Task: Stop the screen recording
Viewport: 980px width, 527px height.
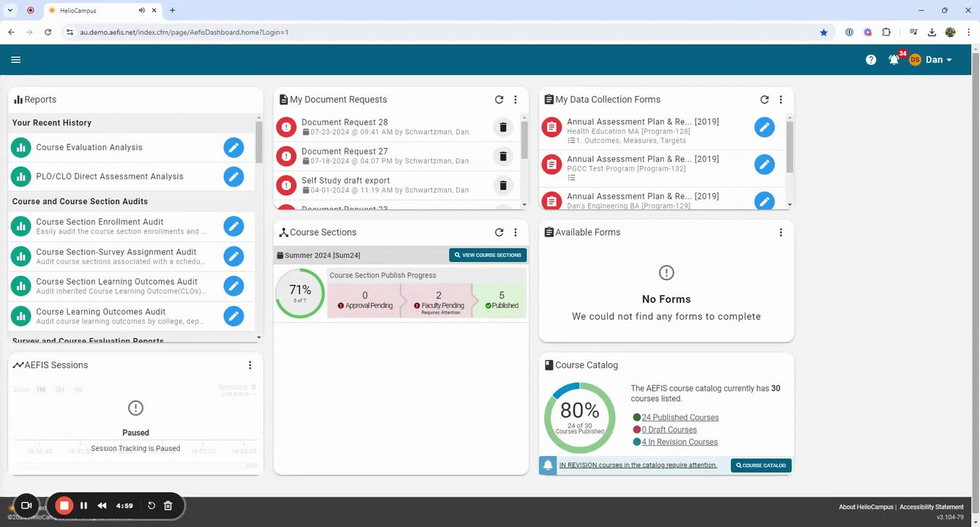Action: [x=64, y=506]
